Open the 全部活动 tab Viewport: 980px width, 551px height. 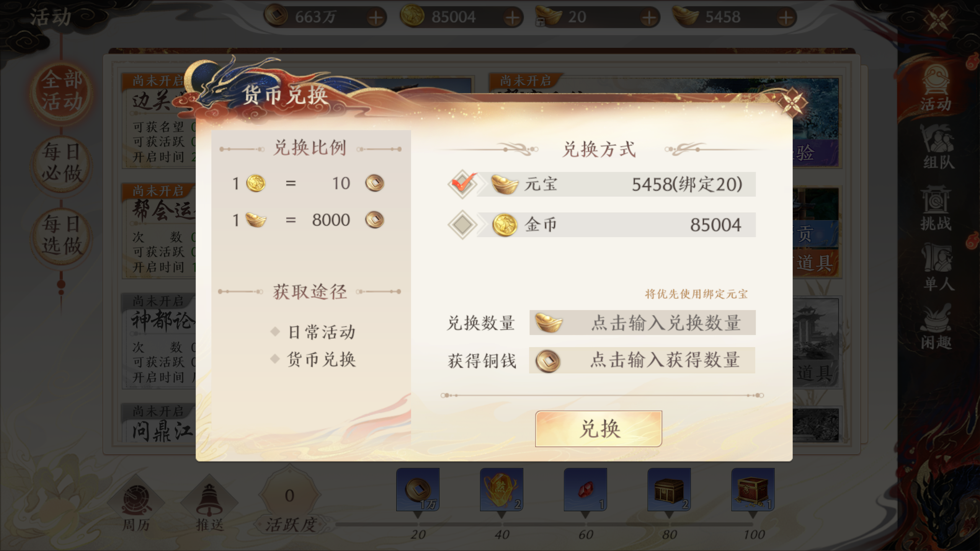pos(61,91)
